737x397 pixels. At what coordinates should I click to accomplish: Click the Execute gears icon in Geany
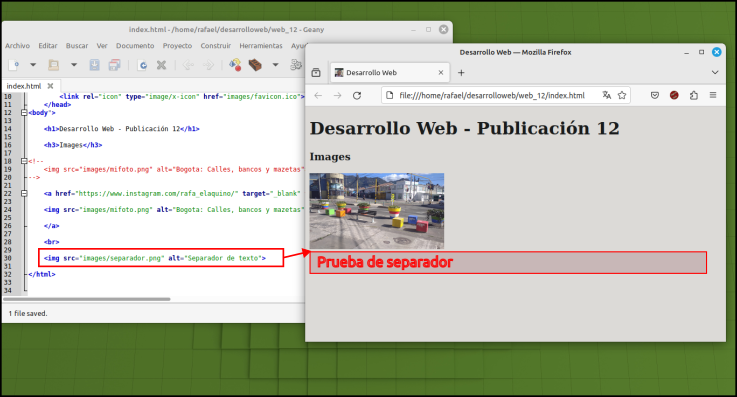[296, 65]
